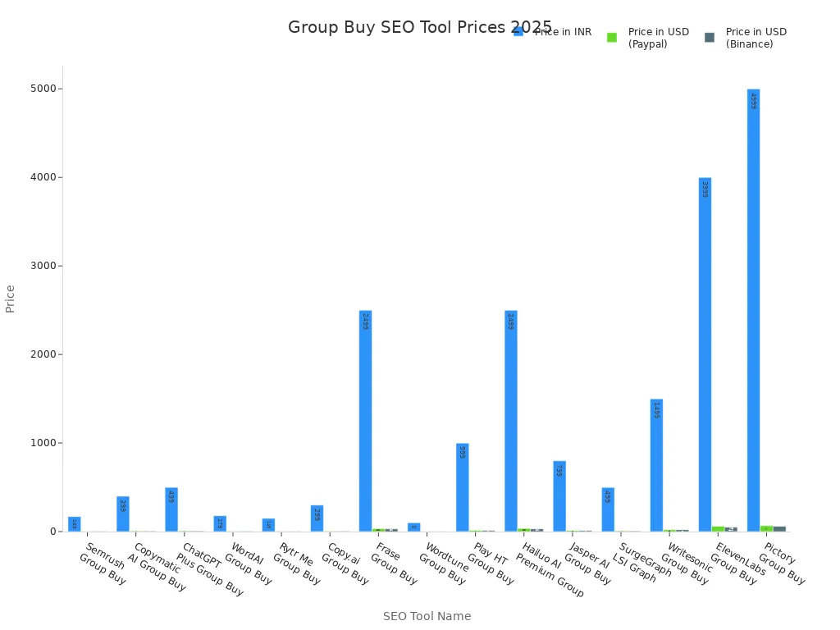This screenshot has height=630, width=840.
Task: Click the 'Writesonic Group Buy' x-axis label
Action: pos(687,564)
